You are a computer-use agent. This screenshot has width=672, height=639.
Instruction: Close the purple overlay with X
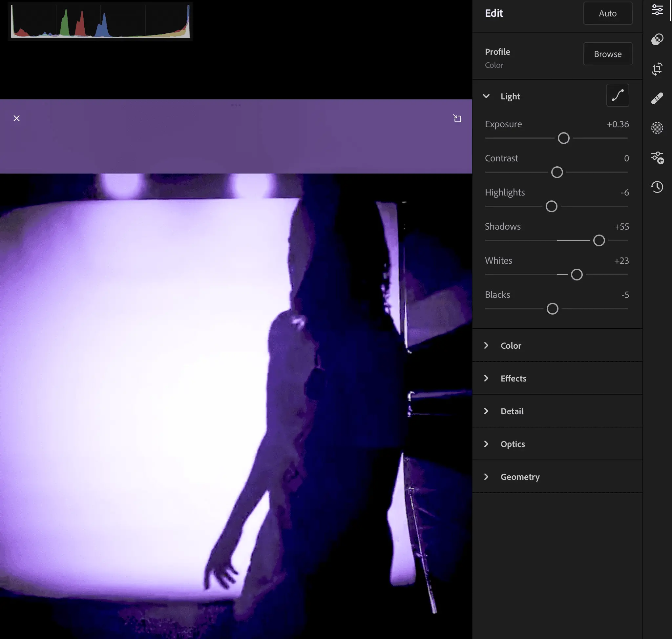(16, 118)
